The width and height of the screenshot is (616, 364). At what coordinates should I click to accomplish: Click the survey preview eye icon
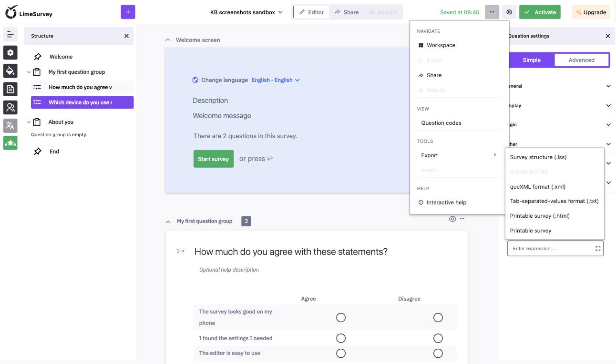509,12
